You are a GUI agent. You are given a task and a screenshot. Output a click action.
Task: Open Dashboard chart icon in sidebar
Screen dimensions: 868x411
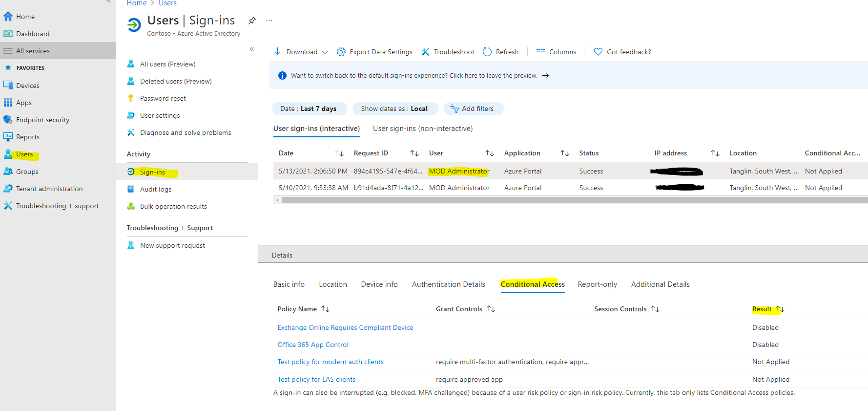(8, 34)
